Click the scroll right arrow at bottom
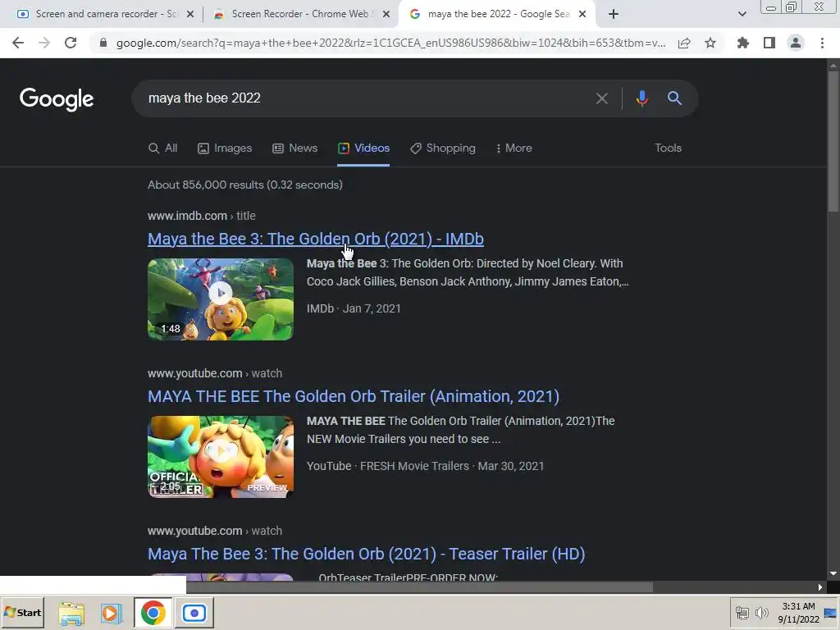Viewport: 840px width, 630px height. pyautogui.click(x=820, y=587)
